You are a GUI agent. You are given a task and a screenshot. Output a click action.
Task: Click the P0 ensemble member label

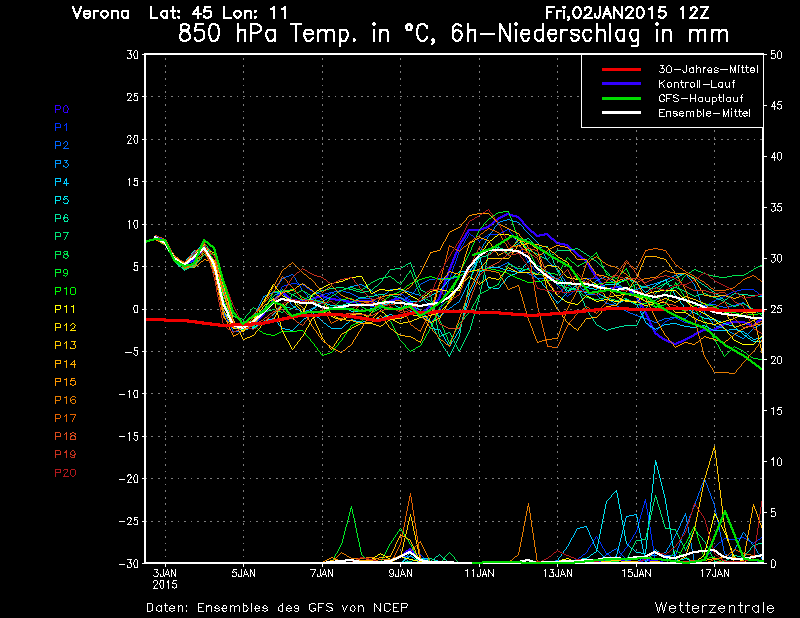62,109
